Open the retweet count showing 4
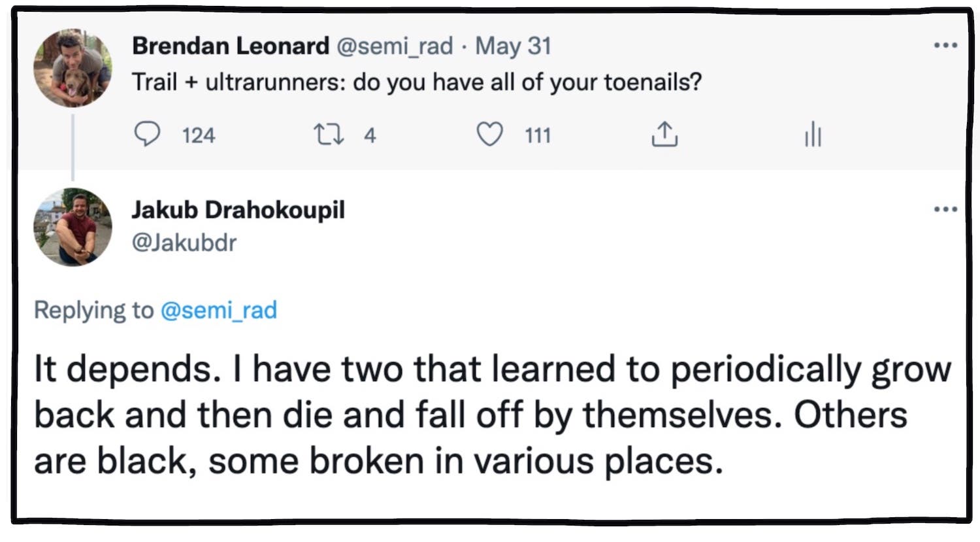This screenshot has width=980, height=542. [x=370, y=136]
